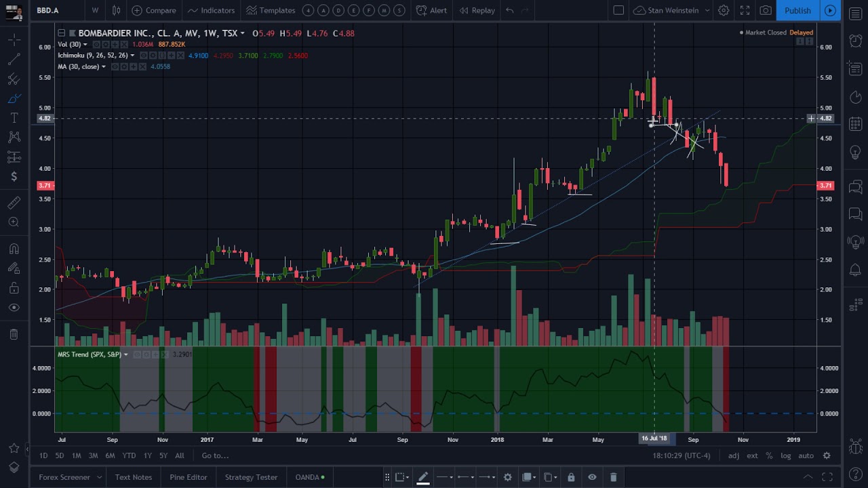Image resolution: width=868 pixels, height=488 pixels.
Task: Hide the MA (30, close) indicator
Action: click(x=115, y=66)
